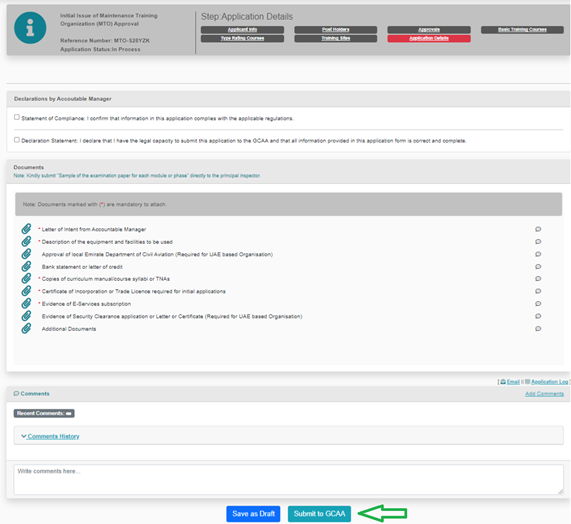This screenshot has width=571, height=524.
Task: Expand the Comments History section
Action: pos(50,436)
